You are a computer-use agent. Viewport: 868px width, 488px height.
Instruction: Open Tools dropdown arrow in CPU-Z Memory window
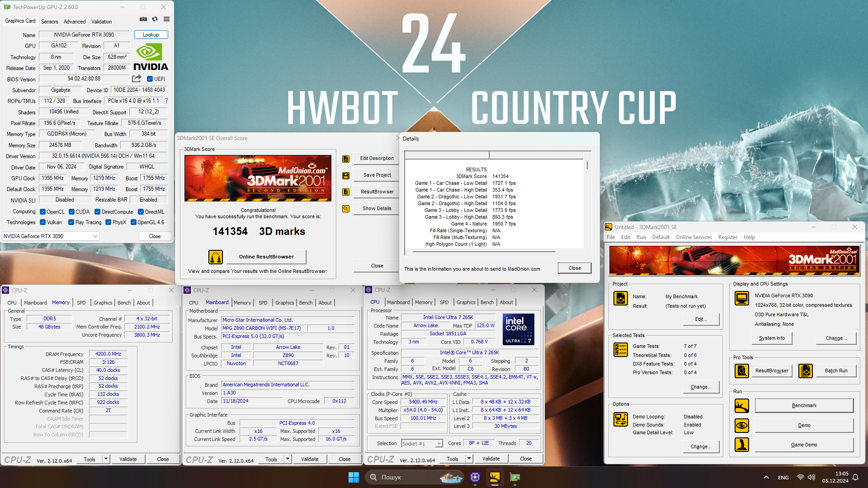106,459
